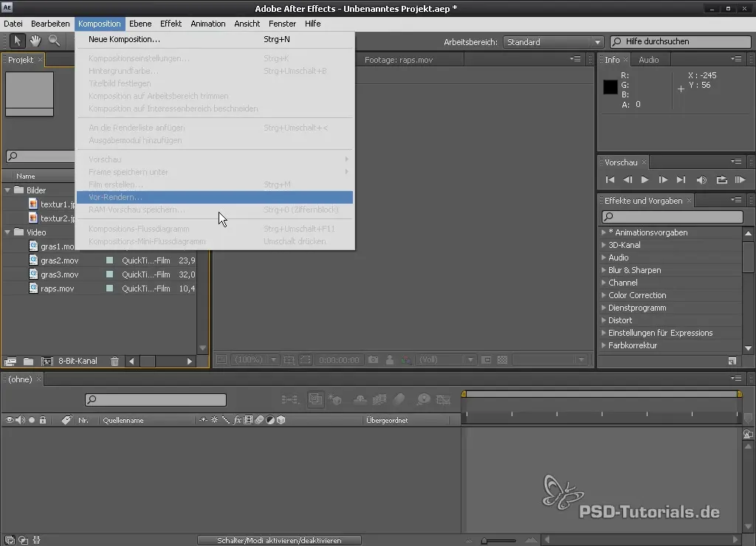Open the Datei menu

click(13, 24)
